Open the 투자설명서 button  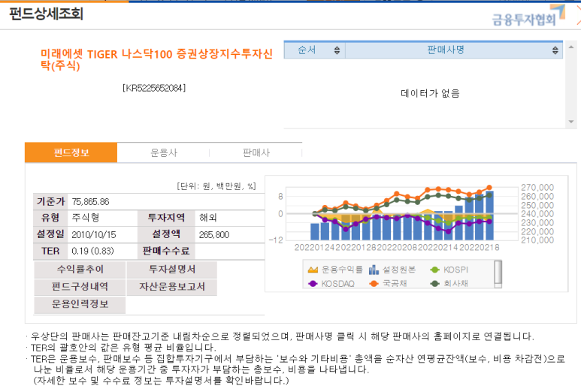coord(172,270)
